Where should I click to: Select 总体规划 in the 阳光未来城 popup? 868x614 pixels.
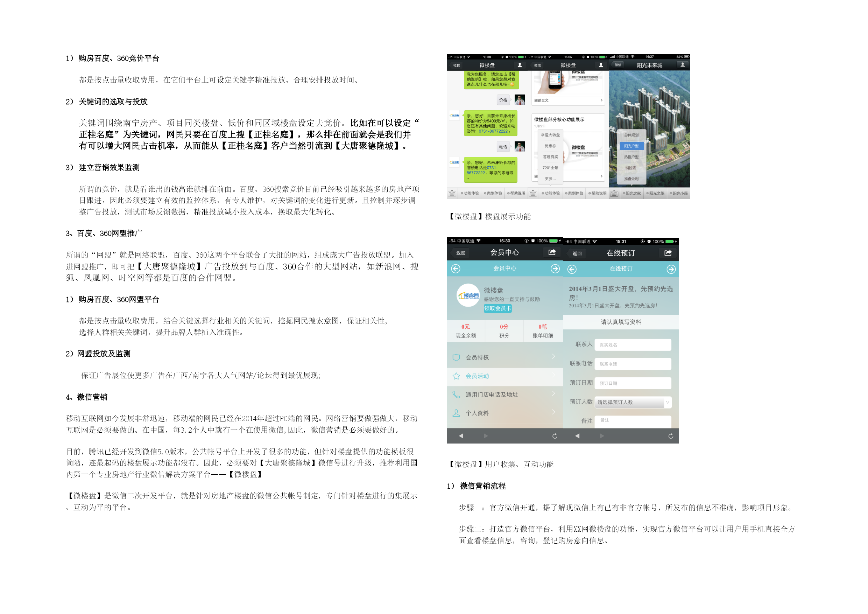(631, 135)
